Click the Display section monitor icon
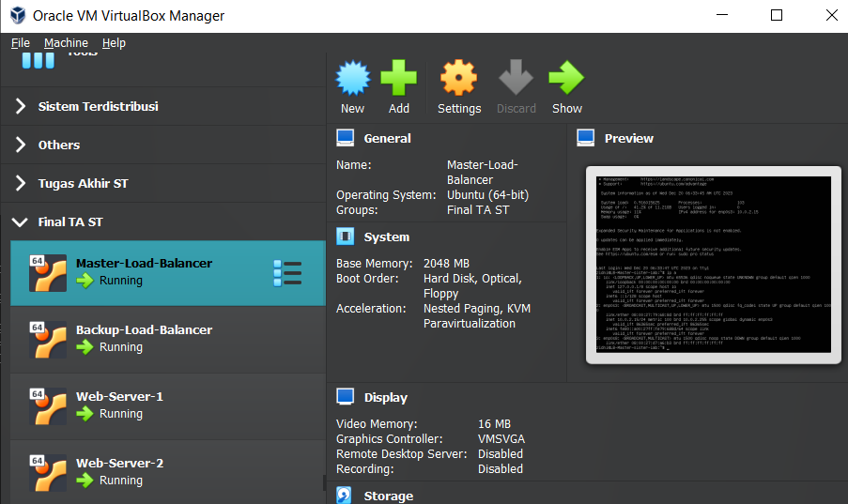 [x=345, y=397]
